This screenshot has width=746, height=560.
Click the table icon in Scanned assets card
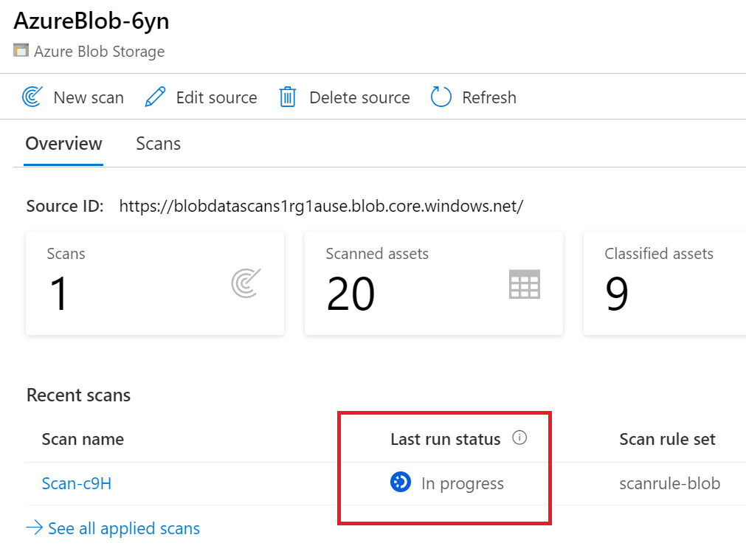pos(524,284)
